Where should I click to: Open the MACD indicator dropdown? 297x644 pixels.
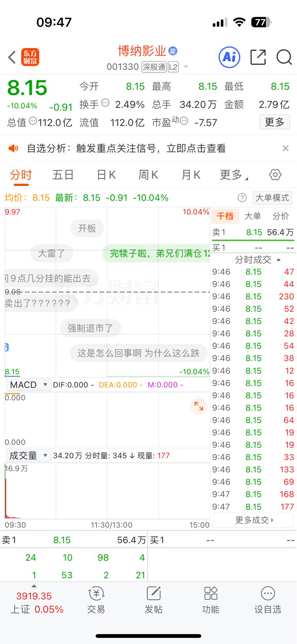[x=28, y=385]
